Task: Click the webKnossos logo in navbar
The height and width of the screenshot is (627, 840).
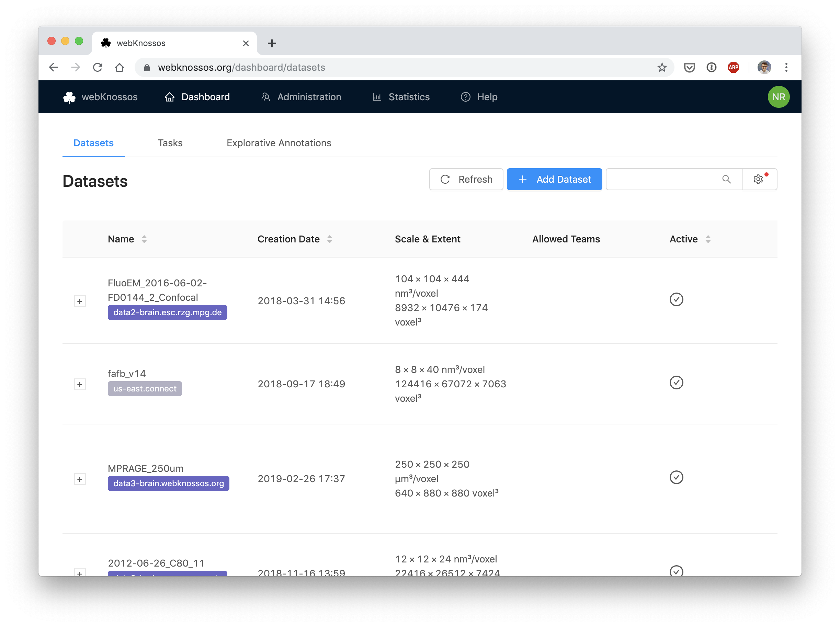Action: (100, 97)
